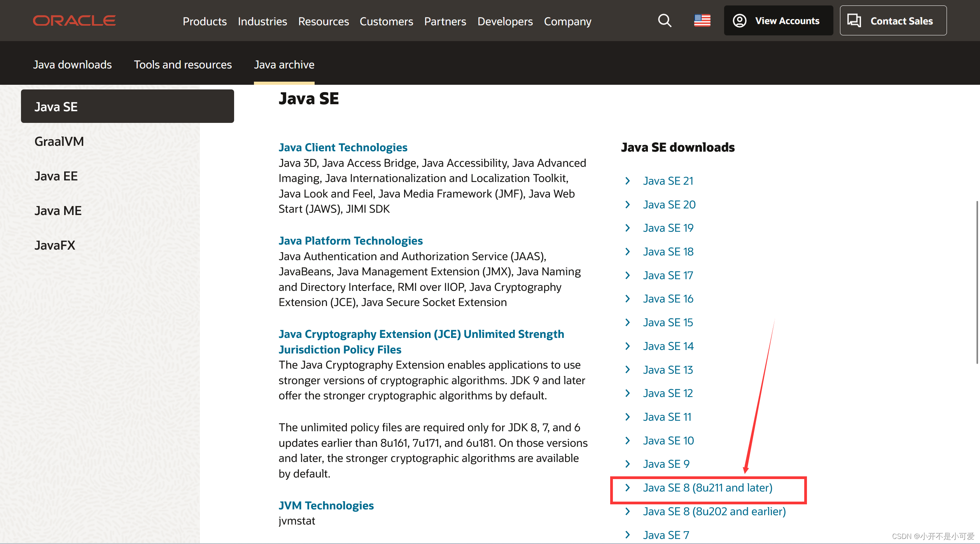Image resolution: width=980 pixels, height=544 pixels.
Task: Switch to Java downloads tab
Action: 72,65
